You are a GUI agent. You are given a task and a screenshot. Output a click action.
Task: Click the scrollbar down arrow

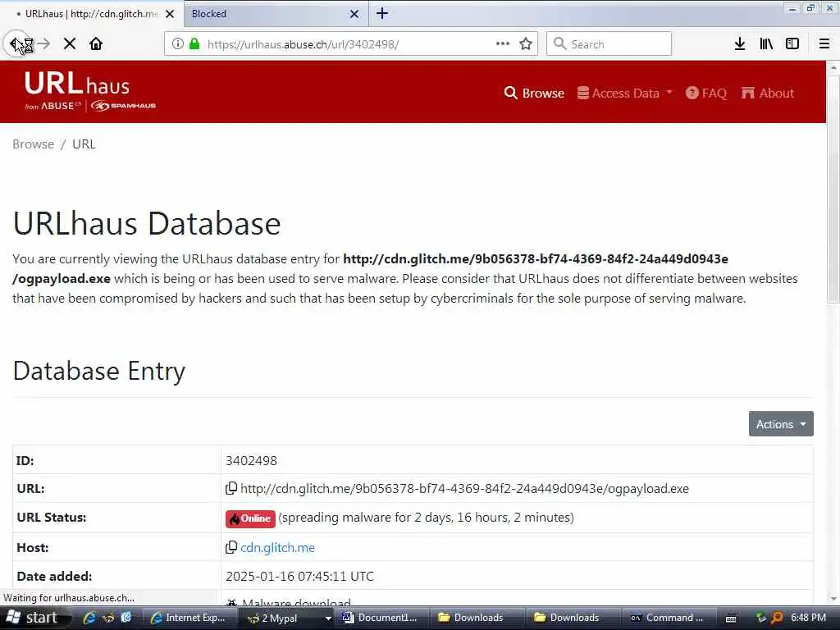point(833,599)
